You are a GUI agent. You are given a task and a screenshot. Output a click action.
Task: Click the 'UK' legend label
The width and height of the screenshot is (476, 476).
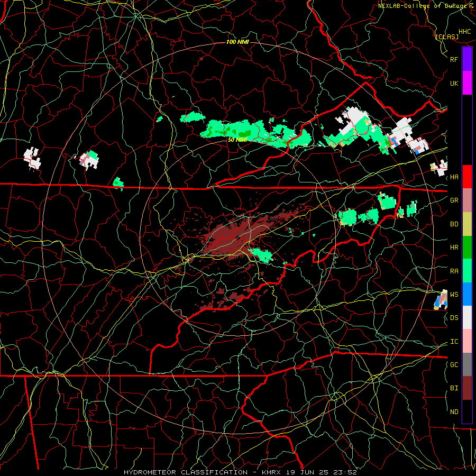pyautogui.click(x=454, y=83)
